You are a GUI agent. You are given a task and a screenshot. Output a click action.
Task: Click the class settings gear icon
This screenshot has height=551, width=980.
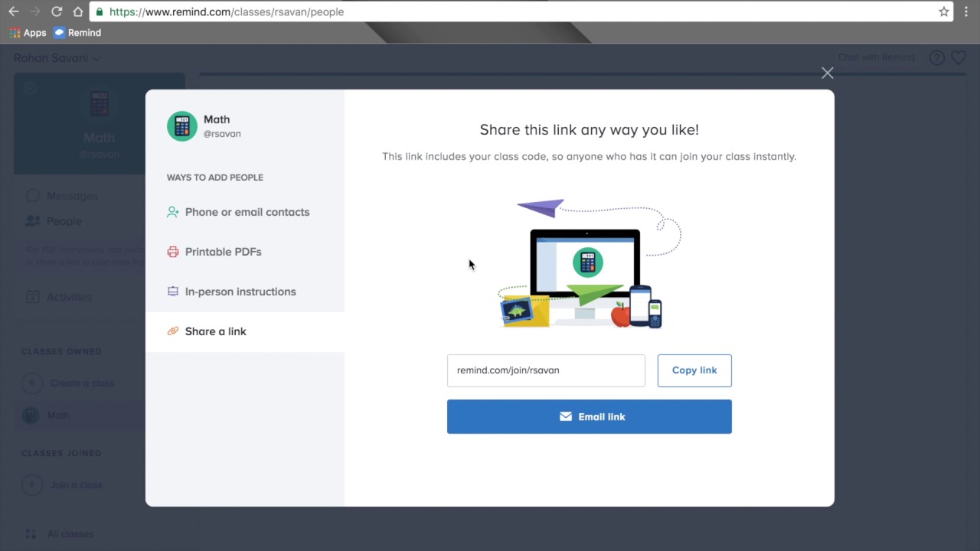(29, 88)
